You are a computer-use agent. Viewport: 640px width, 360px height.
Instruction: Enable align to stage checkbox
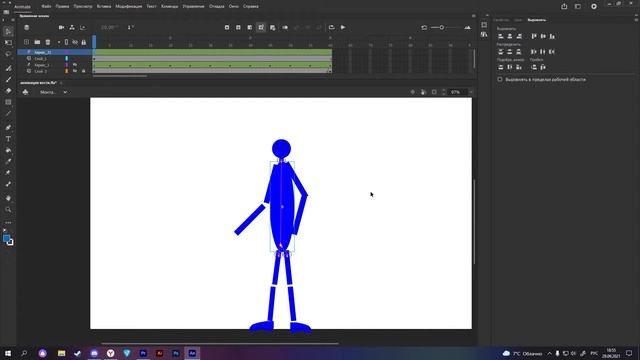pyautogui.click(x=500, y=80)
